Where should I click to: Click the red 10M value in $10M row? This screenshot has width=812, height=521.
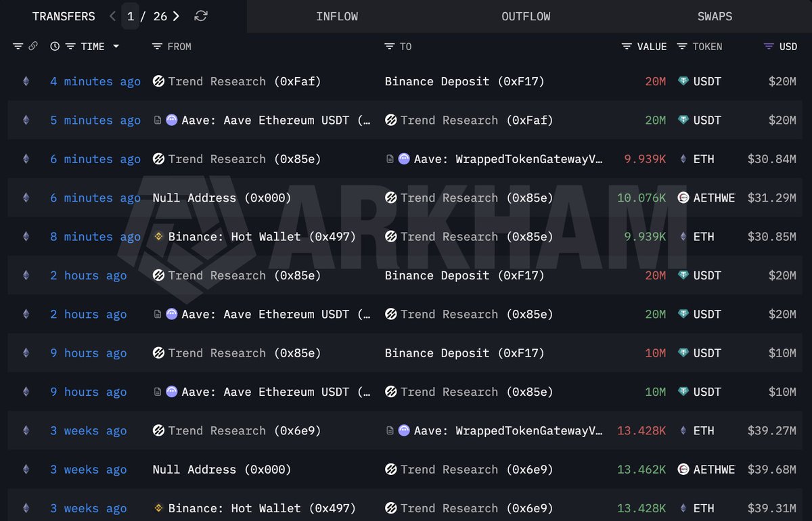click(656, 353)
